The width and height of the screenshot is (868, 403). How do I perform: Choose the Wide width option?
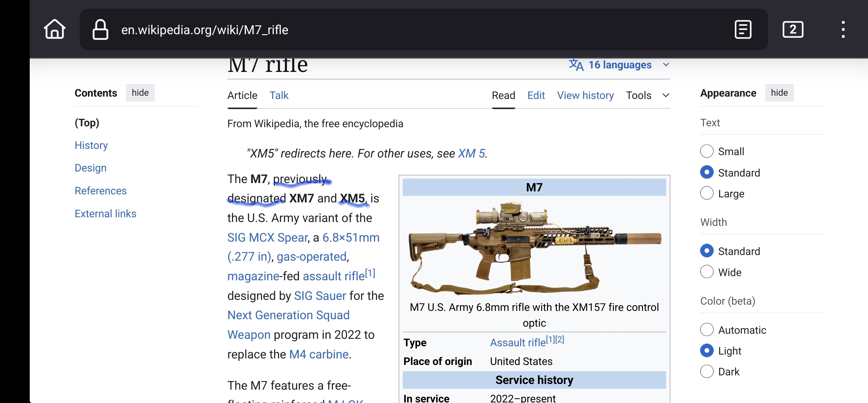pos(707,272)
